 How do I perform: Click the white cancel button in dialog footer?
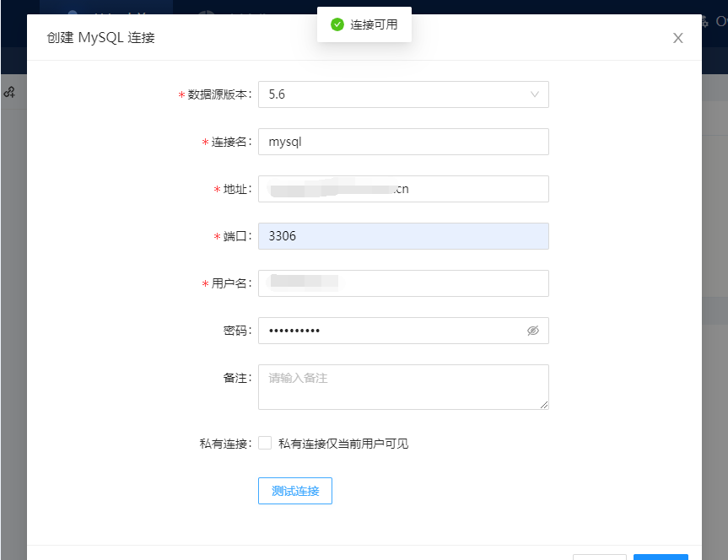599,557
